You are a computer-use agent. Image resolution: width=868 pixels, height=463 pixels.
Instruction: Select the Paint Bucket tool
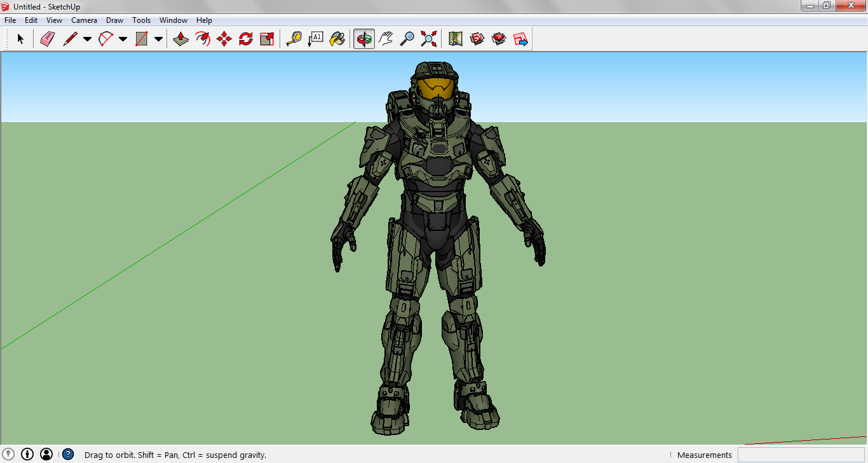[337, 39]
